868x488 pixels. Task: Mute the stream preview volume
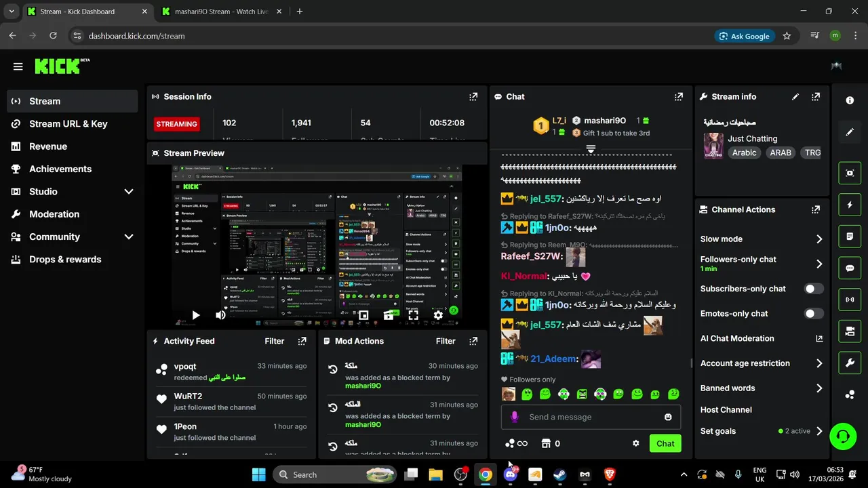tap(220, 315)
